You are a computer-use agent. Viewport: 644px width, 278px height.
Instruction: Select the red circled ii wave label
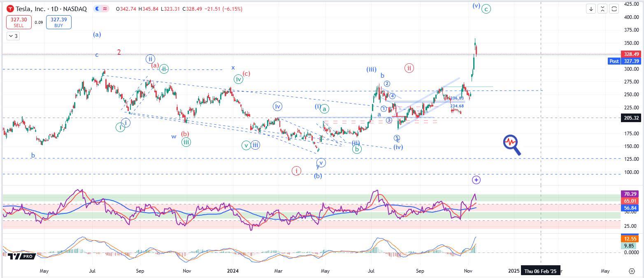pos(409,68)
